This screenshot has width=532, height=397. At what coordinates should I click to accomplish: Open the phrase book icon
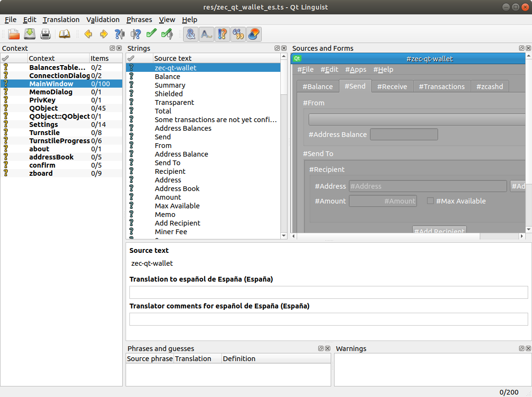pyautogui.click(x=65, y=34)
